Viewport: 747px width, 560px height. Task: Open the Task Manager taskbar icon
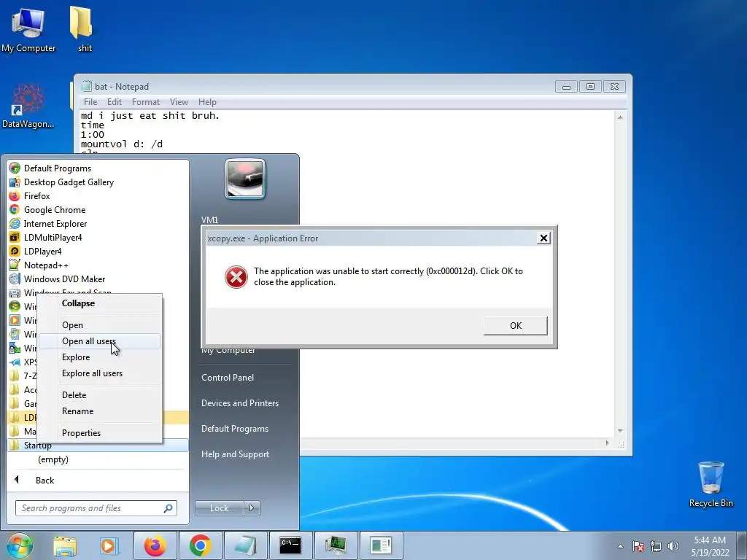point(336,545)
